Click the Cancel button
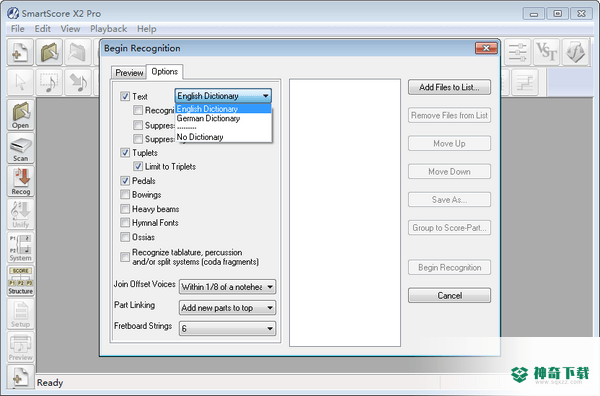The image size is (600, 396). coord(449,295)
